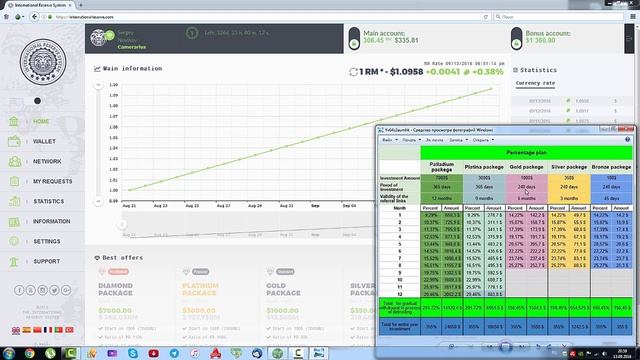Open the browser hamburger menu
This screenshot has height=360, width=640.
coord(633,17)
